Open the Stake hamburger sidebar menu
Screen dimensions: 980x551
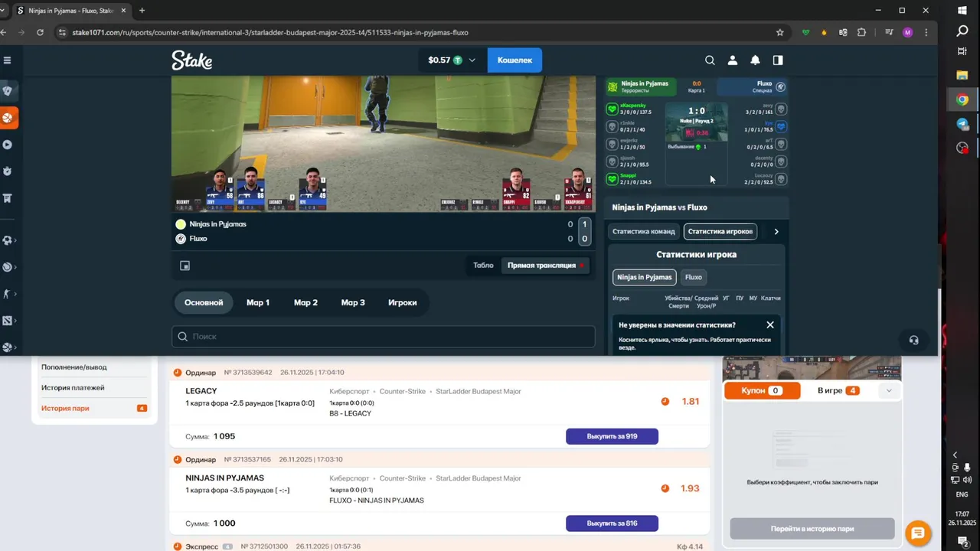pos(7,60)
